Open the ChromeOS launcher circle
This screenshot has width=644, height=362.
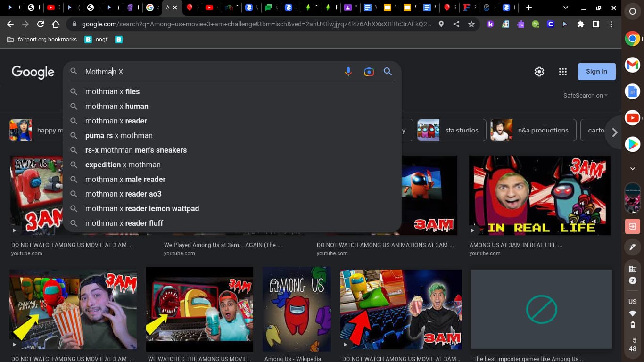(633, 12)
